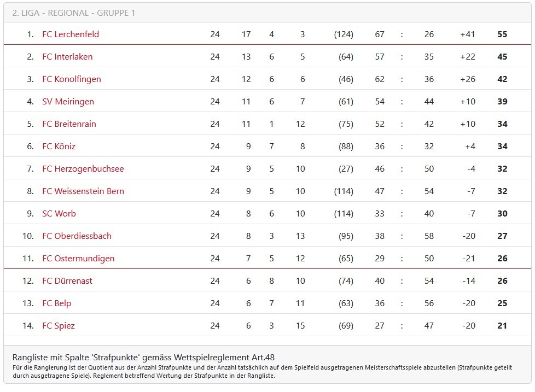Viewport: 535px width, 392px height.
Task: Open FC Weissenstein Bern team page
Action: [x=83, y=191]
